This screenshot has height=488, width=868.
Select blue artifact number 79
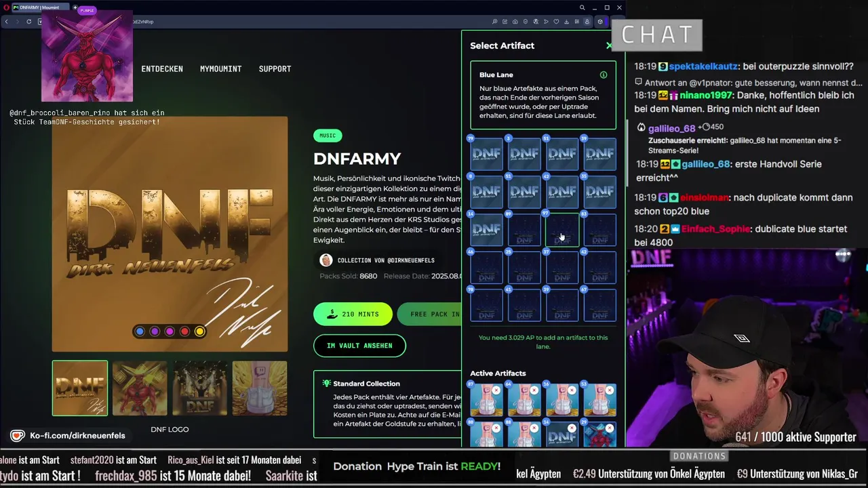tap(487, 154)
